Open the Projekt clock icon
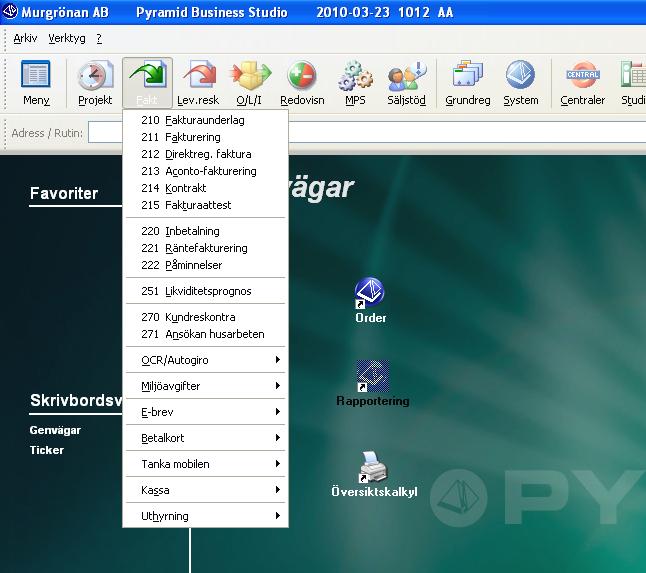 [95, 83]
